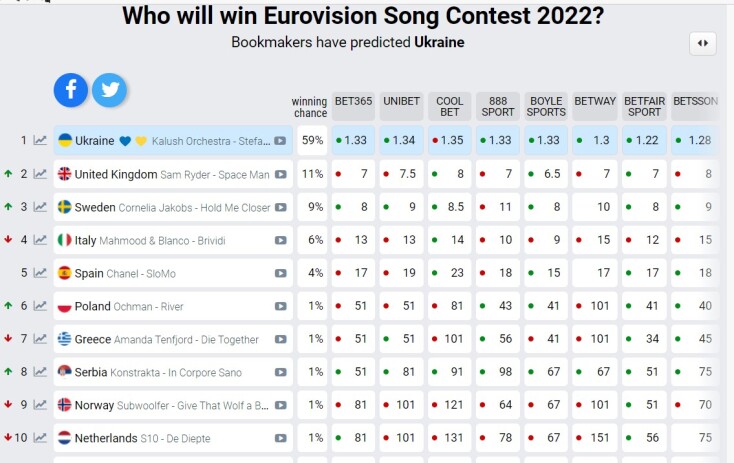Select the 888 SPORT bookmaker column

point(497,106)
